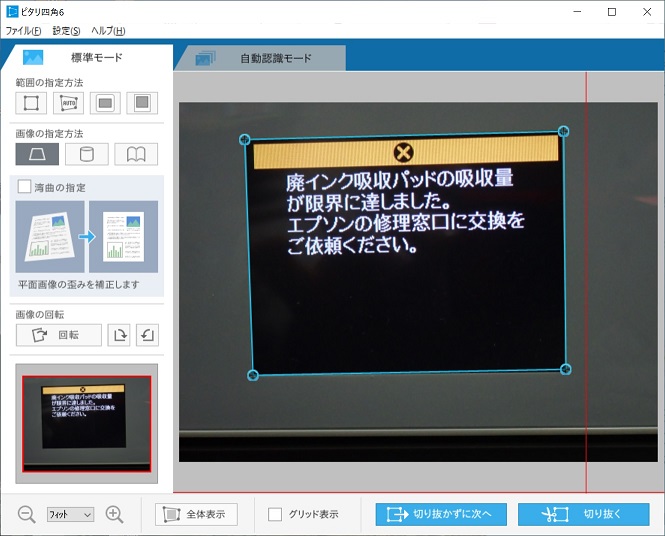
Task: Rotate image clockwise 90 degrees
Action: coord(119,335)
